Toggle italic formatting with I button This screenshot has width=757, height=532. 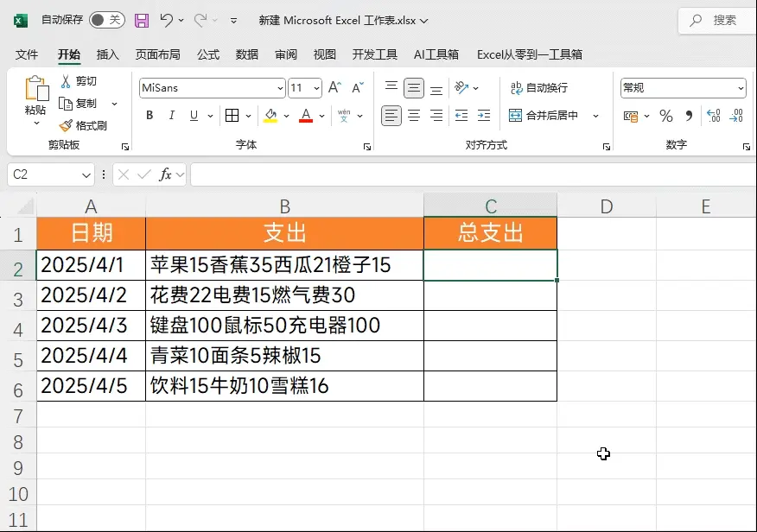point(172,116)
